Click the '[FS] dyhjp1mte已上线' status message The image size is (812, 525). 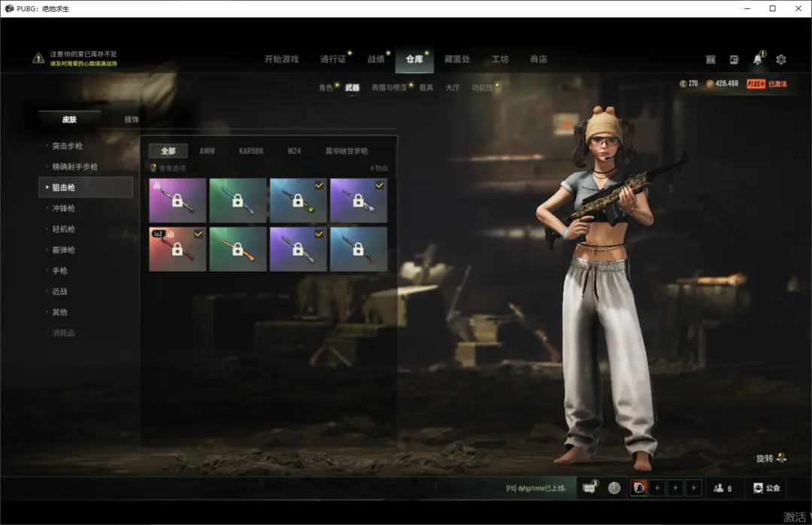click(x=536, y=488)
